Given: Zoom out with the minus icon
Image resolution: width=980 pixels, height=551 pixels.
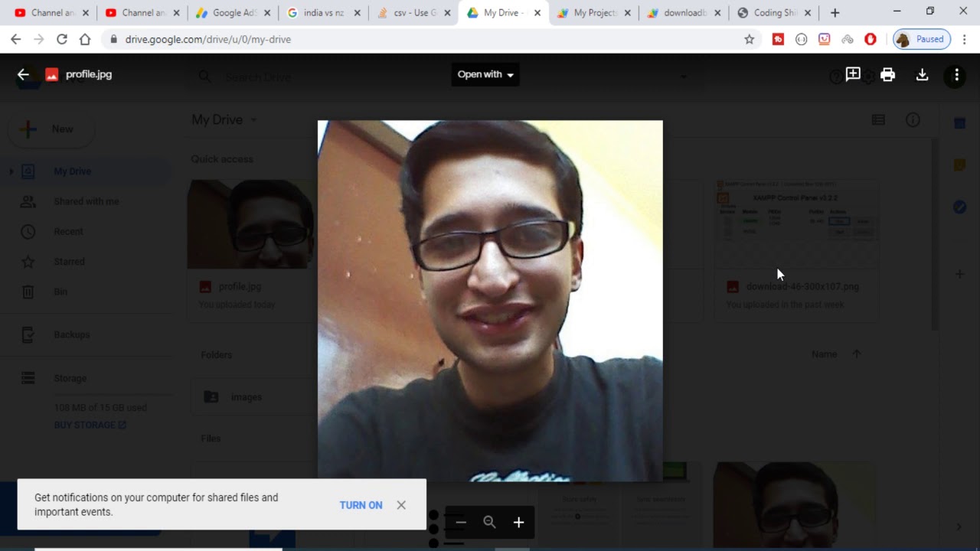Looking at the screenshot, I should tap(461, 523).
